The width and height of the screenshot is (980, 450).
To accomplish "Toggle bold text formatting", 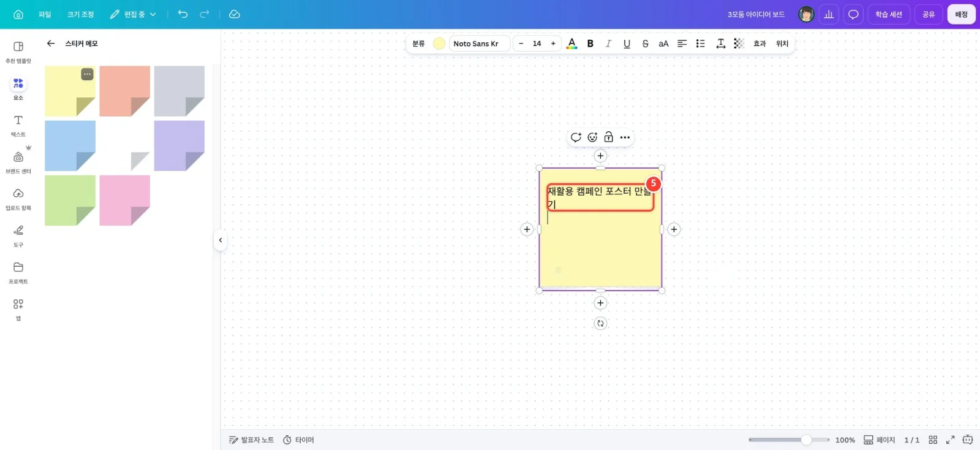I will pyautogui.click(x=590, y=44).
